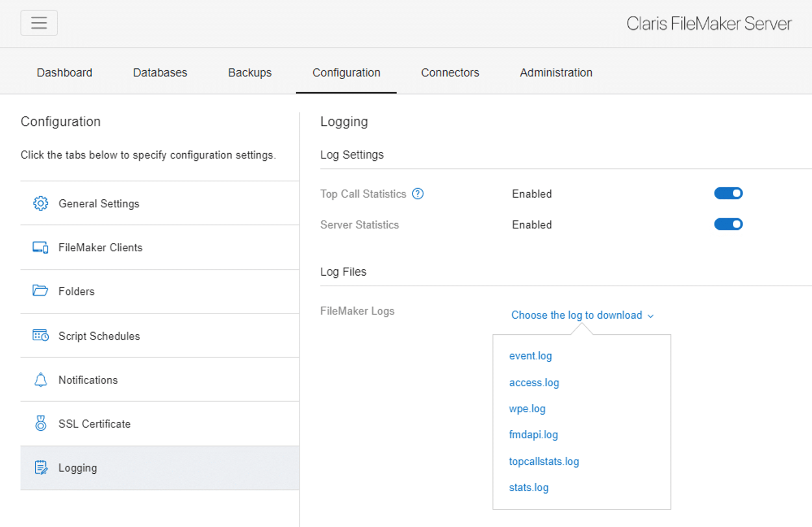This screenshot has width=812, height=527.
Task: Click the SSL Certificate medal icon
Action: [41, 423]
